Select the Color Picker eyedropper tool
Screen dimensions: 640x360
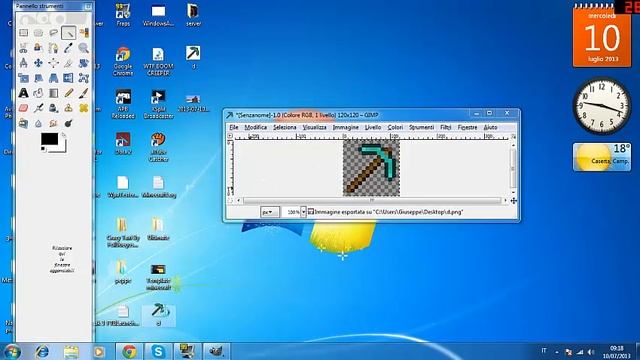(x=69, y=48)
